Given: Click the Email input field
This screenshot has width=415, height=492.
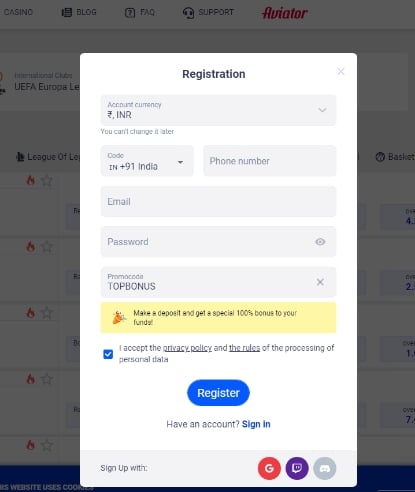Looking at the screenshot, I should pos(218,201).
